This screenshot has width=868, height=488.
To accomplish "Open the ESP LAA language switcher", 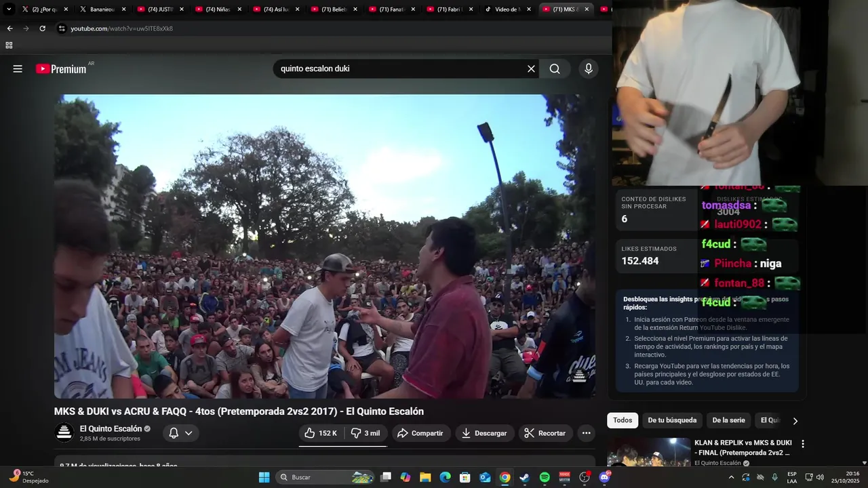I will tap(792, 477).
